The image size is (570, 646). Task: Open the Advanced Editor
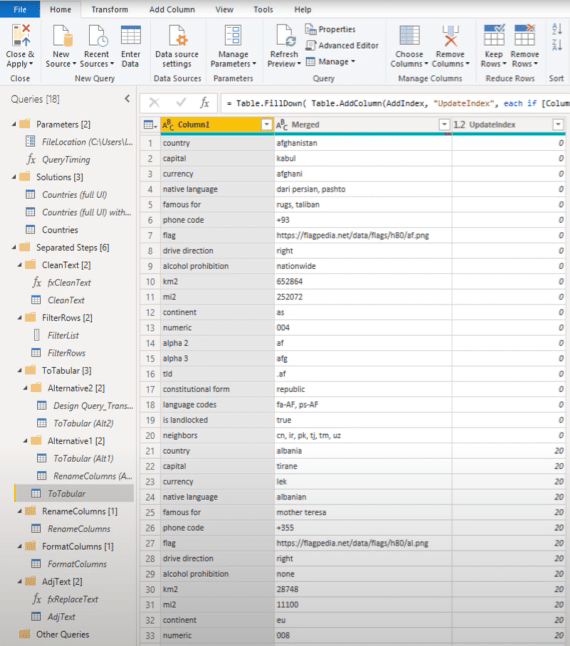[342, 45]
